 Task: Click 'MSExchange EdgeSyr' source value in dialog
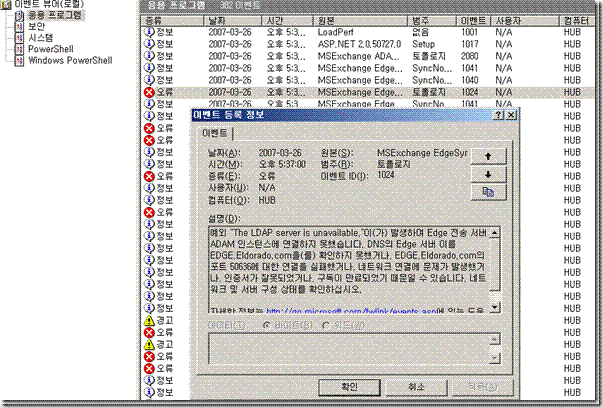pyautogui.click(x=422, y=153)
